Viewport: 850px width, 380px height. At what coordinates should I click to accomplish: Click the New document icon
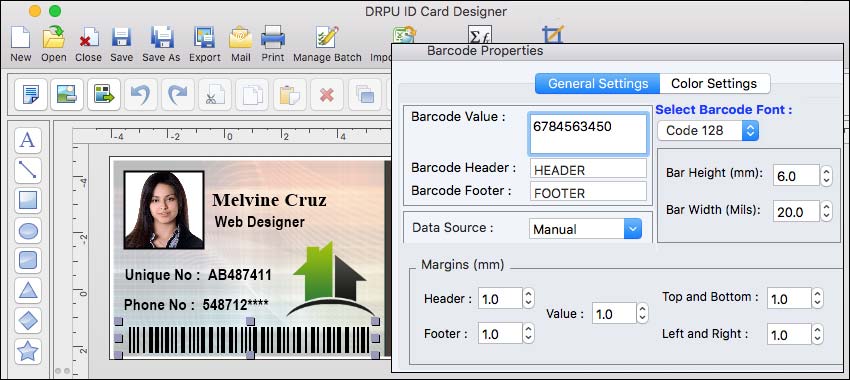pyautogui.click(x=21, y=37)
